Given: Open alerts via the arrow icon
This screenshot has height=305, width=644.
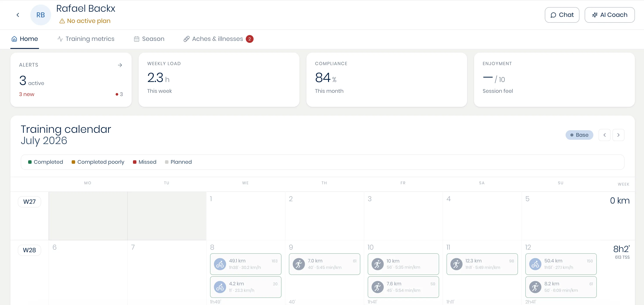Looking at the screenshot, I should (120, 65).
